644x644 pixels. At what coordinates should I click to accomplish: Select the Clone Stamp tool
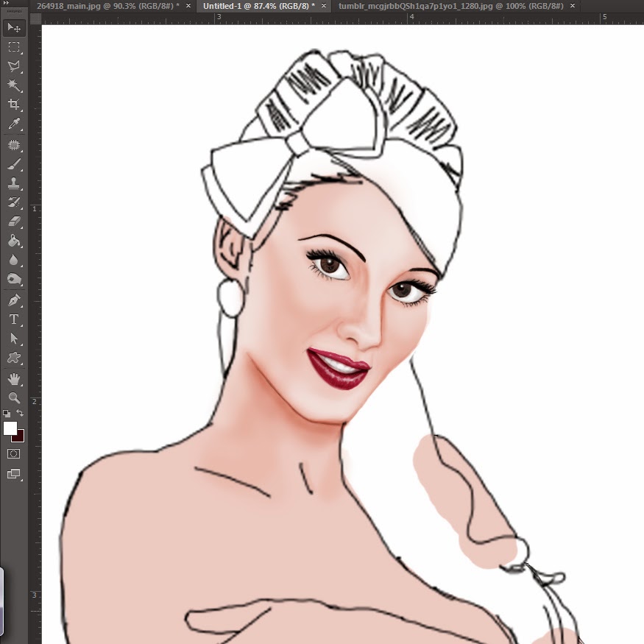(14, 183)
